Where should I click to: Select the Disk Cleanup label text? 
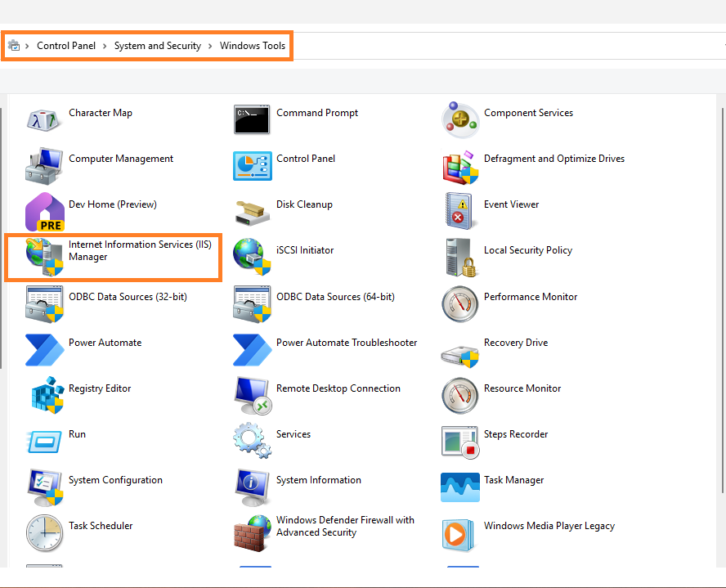(304, 204)
